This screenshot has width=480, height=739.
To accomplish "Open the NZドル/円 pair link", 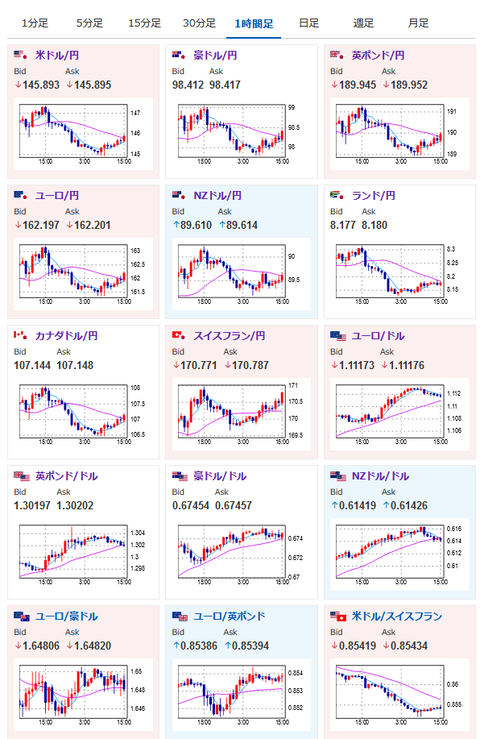I will click(217, 195).
